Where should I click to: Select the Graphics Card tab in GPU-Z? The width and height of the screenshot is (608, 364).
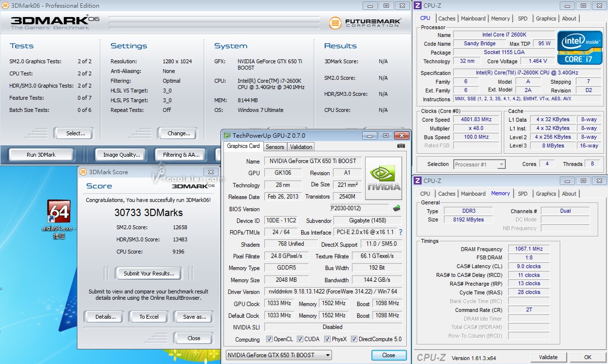tap(243, 146)
